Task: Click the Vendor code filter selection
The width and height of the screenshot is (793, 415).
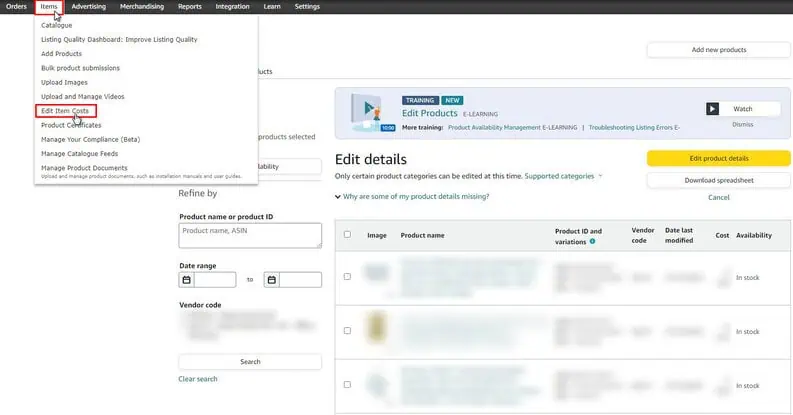Action: (250, 327)
